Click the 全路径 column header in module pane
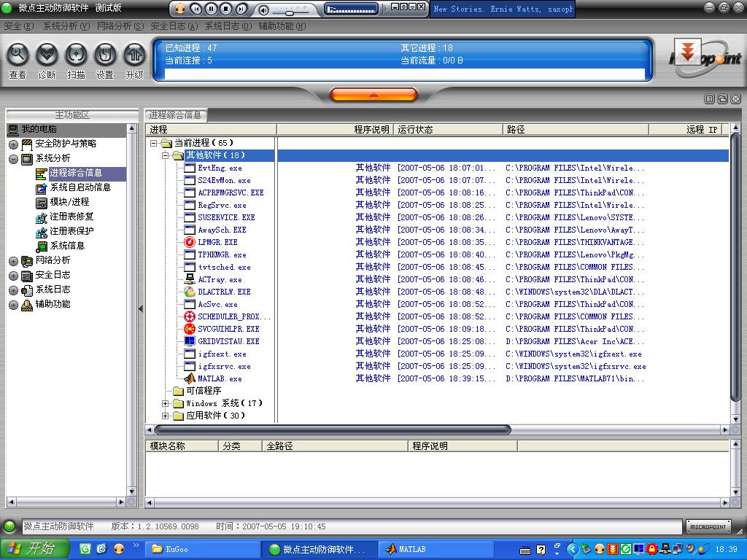The height and width of the screenshot is (560, 747). pos(334,446)
